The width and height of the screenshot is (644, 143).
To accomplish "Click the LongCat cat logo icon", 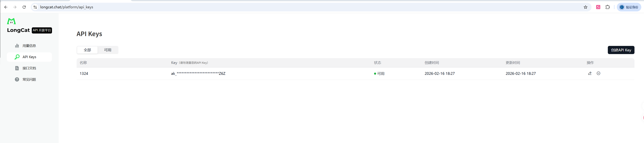I will pos(11,21).
